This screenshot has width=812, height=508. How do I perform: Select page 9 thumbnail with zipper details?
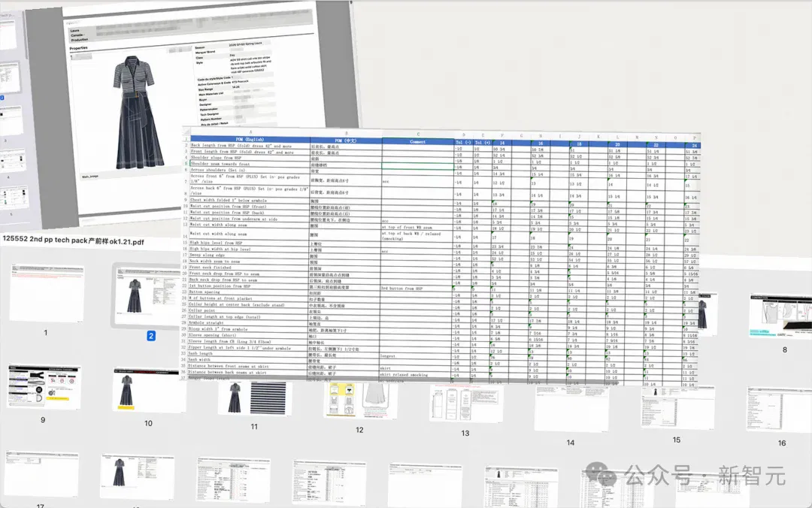[x=44, y=386]
